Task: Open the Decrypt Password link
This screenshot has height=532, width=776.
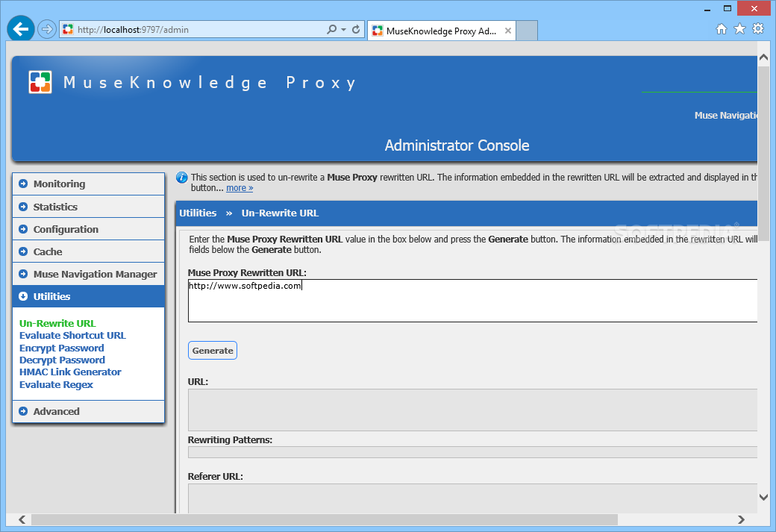Action: 63,360
